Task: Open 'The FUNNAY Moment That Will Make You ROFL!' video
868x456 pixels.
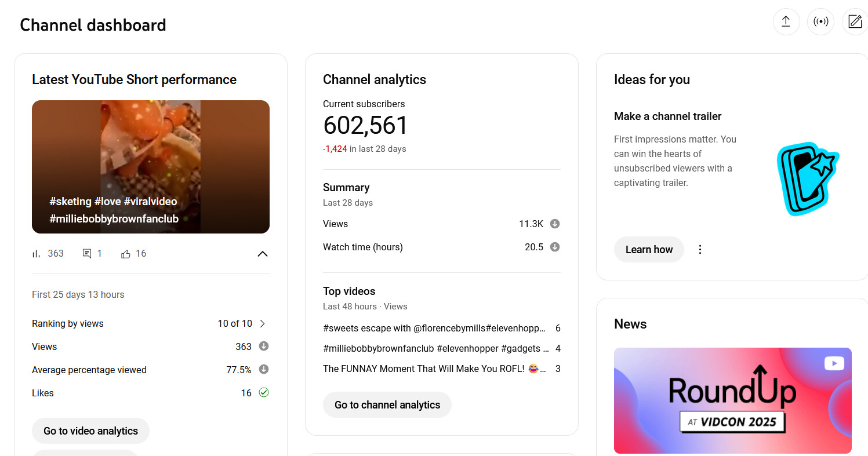Action: (x=434, y=369)
